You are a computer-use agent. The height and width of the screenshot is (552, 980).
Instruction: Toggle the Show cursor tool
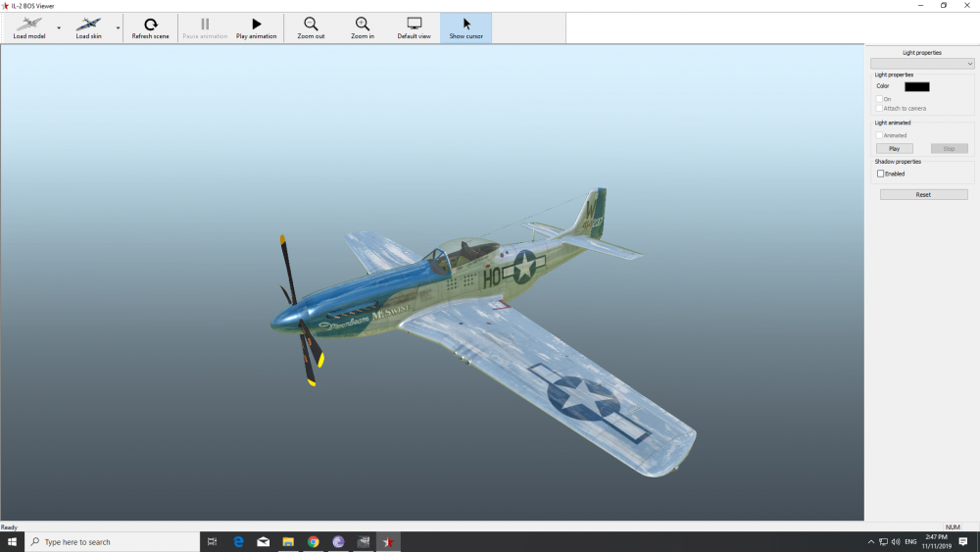click(466, 27)
